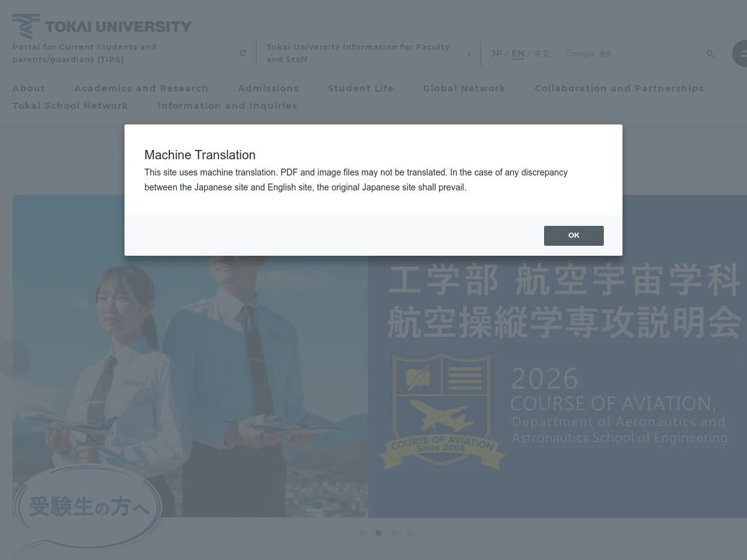
Task: Click OK in the Machine Translation dialog
Action: click(x=573, y=235)
